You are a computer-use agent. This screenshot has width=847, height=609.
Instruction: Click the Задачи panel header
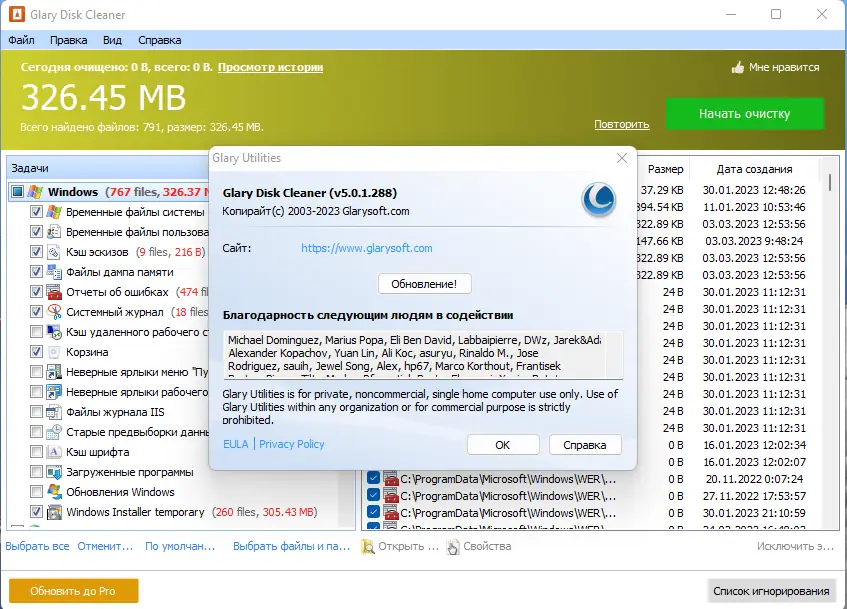coord(108,168)
